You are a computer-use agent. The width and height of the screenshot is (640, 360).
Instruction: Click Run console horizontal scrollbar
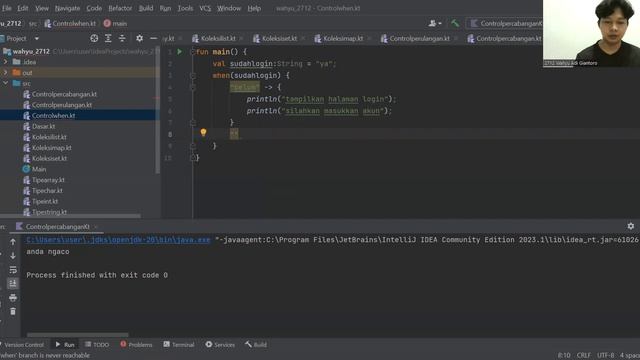[x=78, y=335]
